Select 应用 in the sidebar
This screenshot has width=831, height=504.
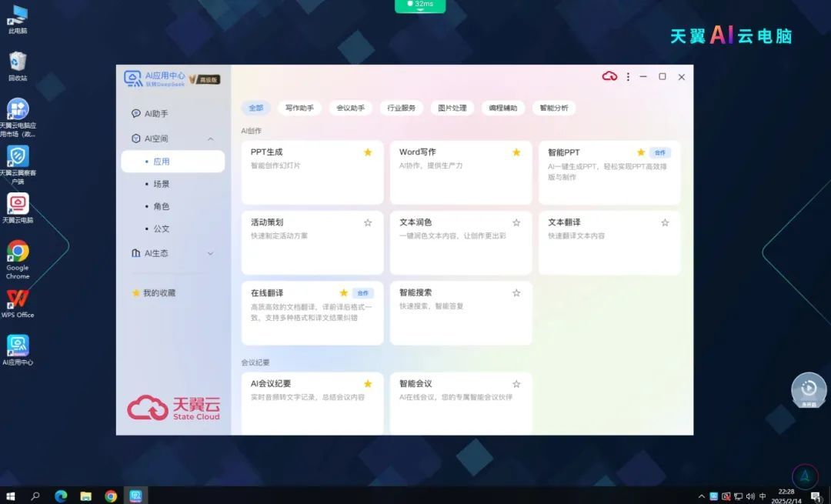[173, 161]
